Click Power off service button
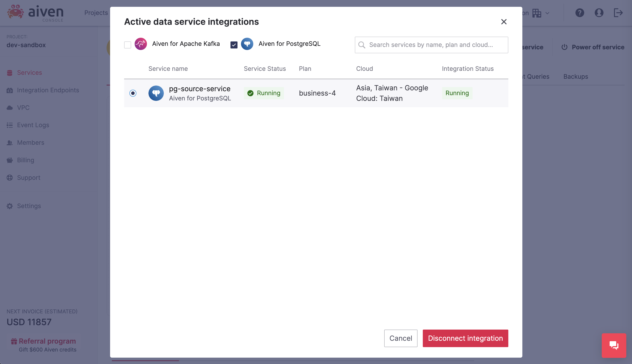Image resolution: width=632 pixels, height=364 pixels. [x=593, y=47]
